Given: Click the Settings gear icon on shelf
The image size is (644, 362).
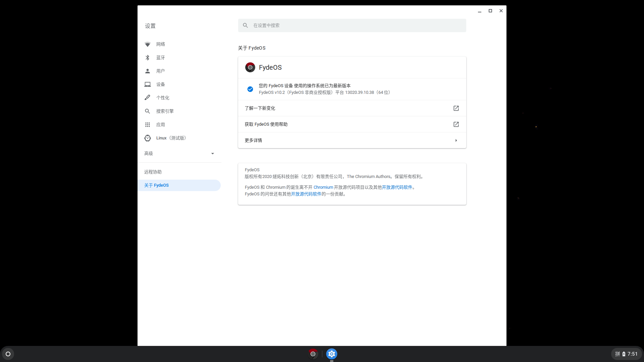Looking at the screenshot, I should pyautogui.click(x=331, y=354).
